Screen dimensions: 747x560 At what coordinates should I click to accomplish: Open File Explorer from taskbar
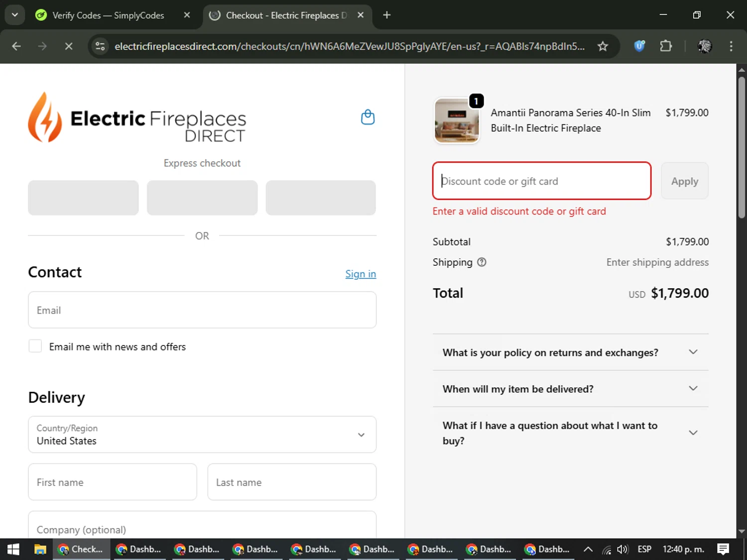coord(40,549)
